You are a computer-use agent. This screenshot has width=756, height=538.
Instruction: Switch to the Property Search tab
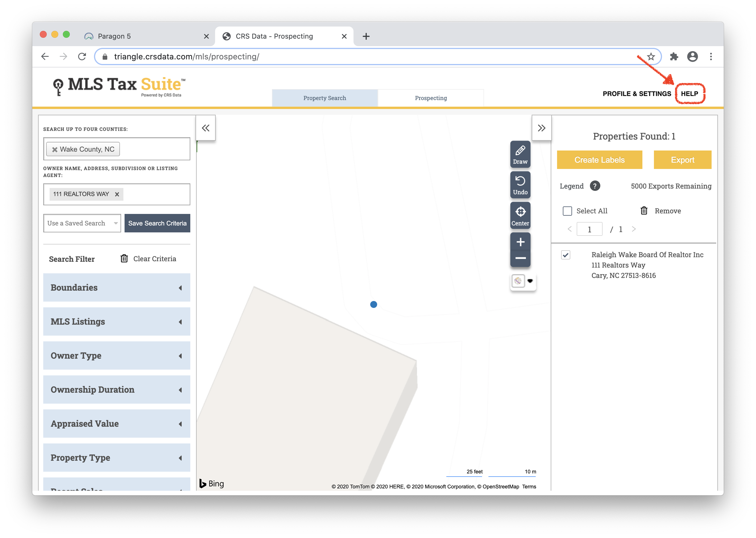(x=325, y=98)
